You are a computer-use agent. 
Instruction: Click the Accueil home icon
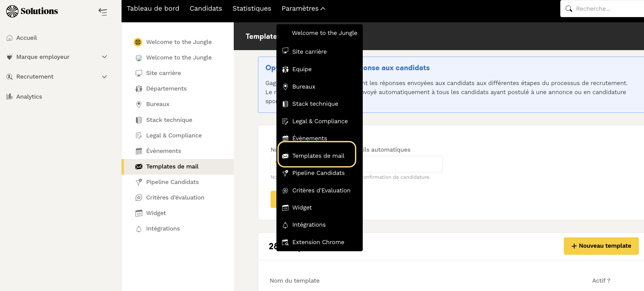(10, 38)
